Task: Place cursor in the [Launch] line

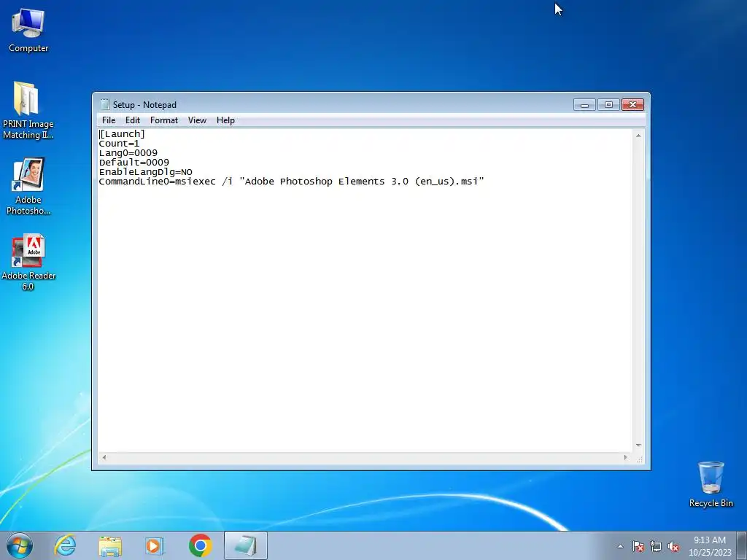Action: [x=122, y=134]
